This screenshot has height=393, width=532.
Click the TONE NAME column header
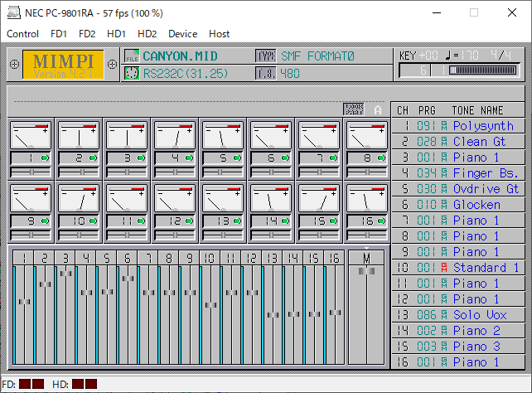pos(477,110)
